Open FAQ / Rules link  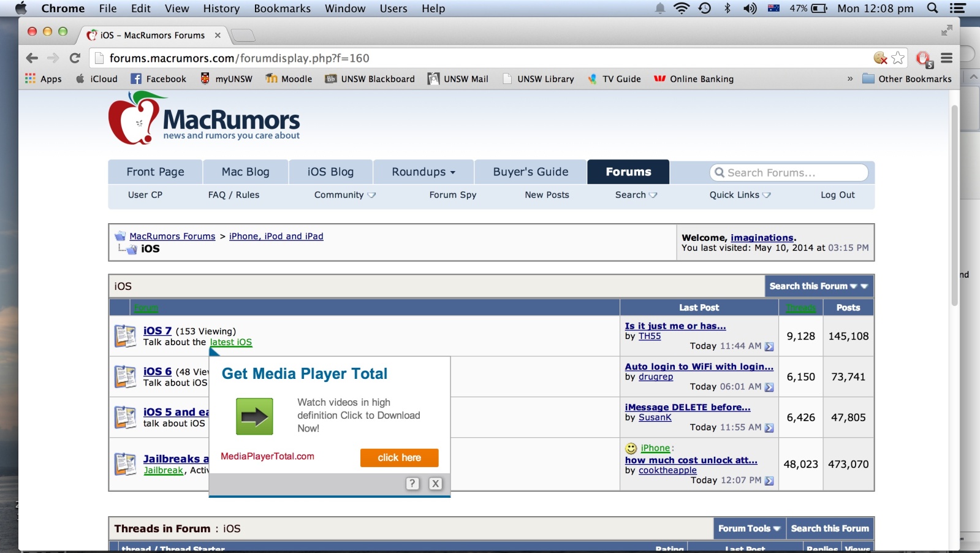[x=234, y=195]
